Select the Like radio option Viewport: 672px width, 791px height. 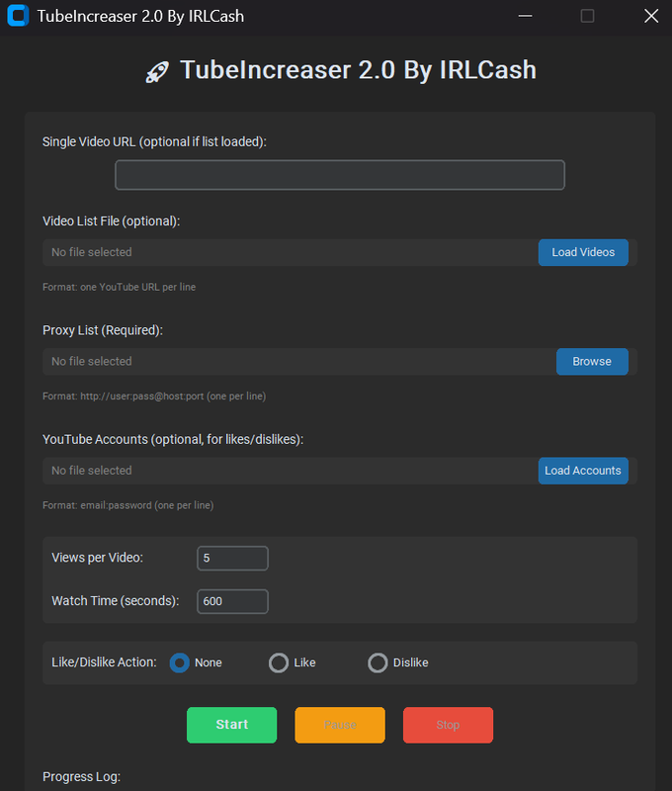[x=279, y=662]
